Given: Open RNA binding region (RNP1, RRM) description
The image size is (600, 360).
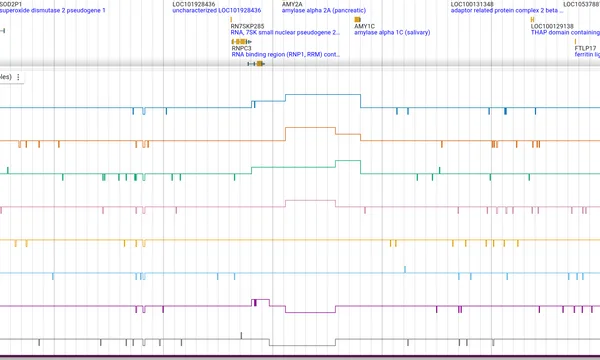Looking at the screenshot, I should 285,55.
